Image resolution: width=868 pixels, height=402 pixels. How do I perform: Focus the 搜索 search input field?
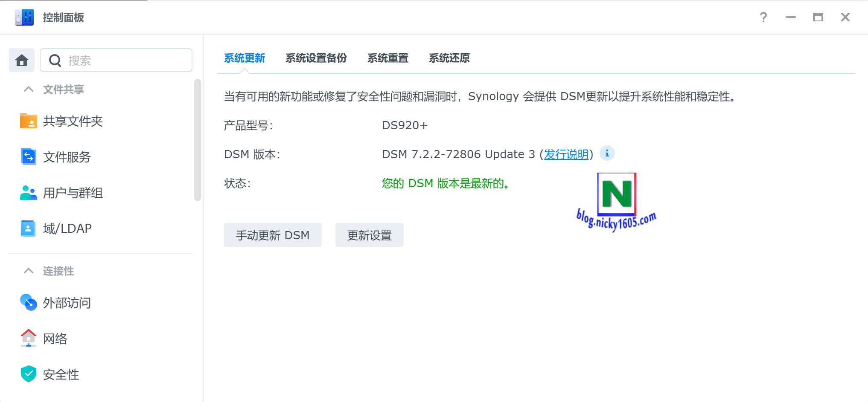116,60
